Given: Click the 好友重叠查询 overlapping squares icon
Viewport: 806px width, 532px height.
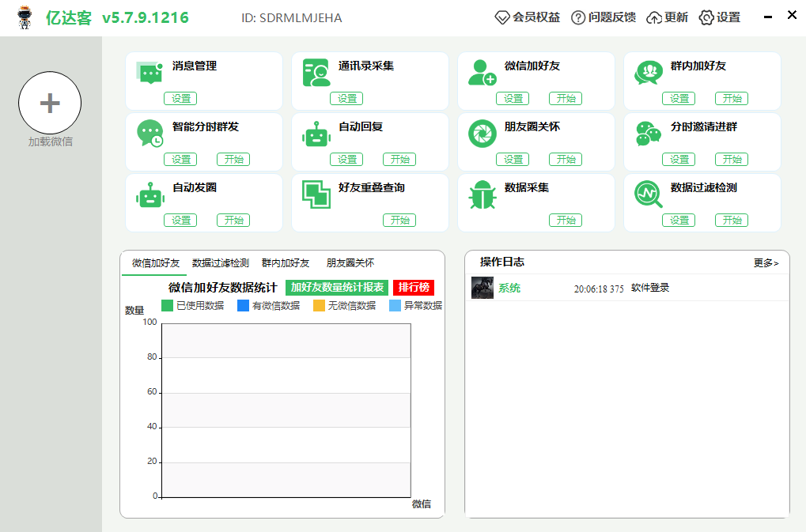Looking at the screenshot, I should pyautogui.click(x=316, y=194).
